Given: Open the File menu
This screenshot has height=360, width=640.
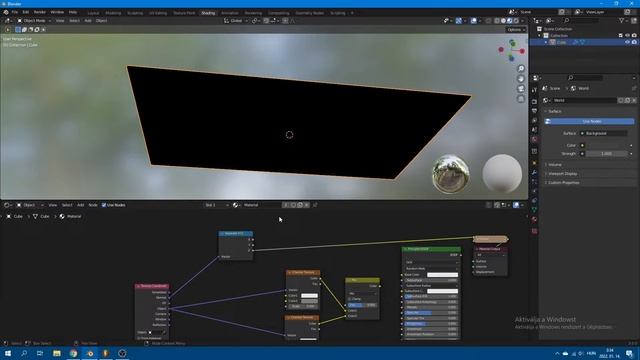Looking at the screenshot, I should tap(15, 12).
